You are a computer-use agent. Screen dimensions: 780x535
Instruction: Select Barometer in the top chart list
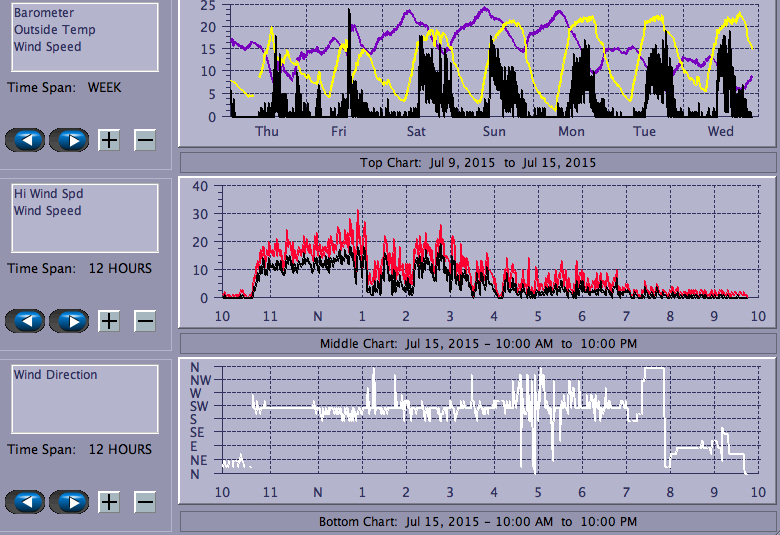42,14
